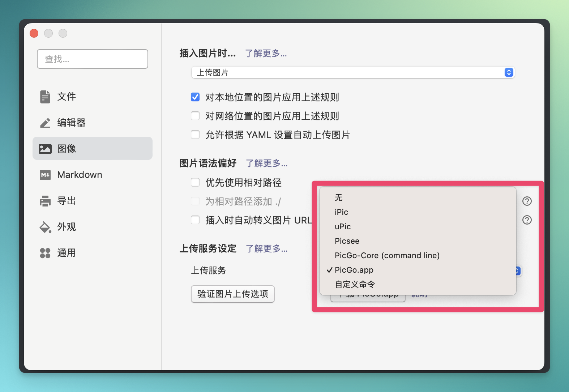Screen dimensions: 569x392
Task: Open the 导出 printer icon section
Action: pyautogui.click(x=45, y=201)
